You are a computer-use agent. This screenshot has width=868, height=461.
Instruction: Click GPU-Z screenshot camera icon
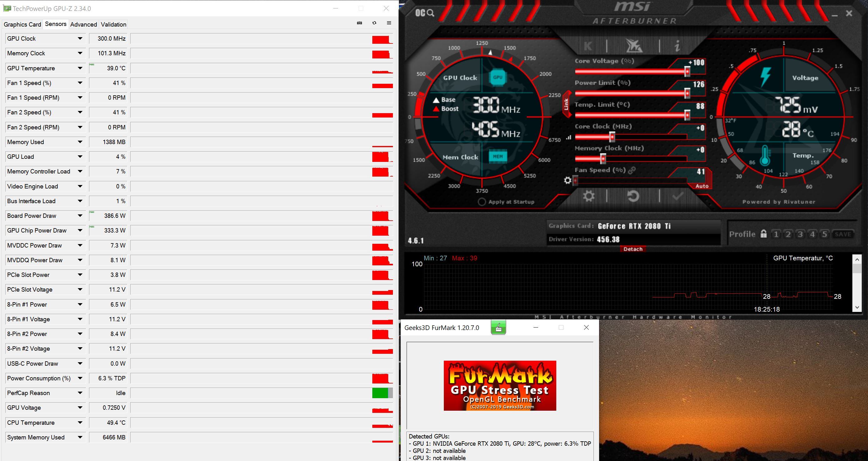360,23
